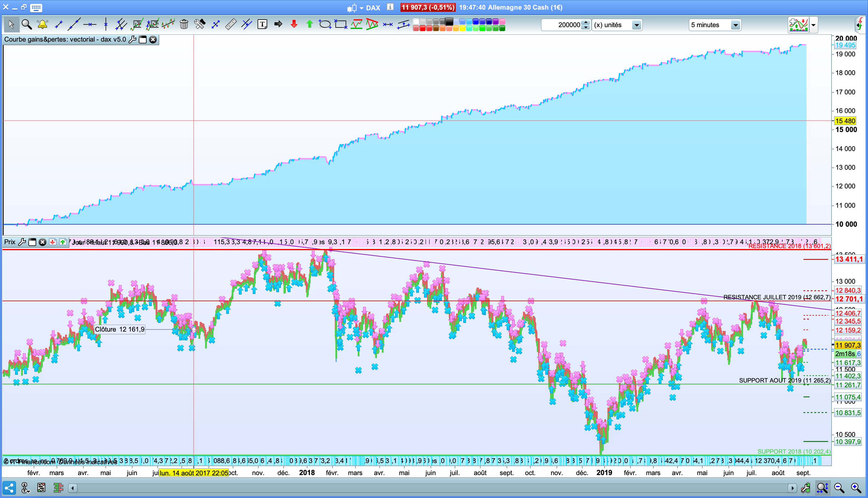Image resolution: width=868 pixels, height=498 pixels.
Task: Open settings wrench for Courbe gains&pertes panel
Action: 132,40
